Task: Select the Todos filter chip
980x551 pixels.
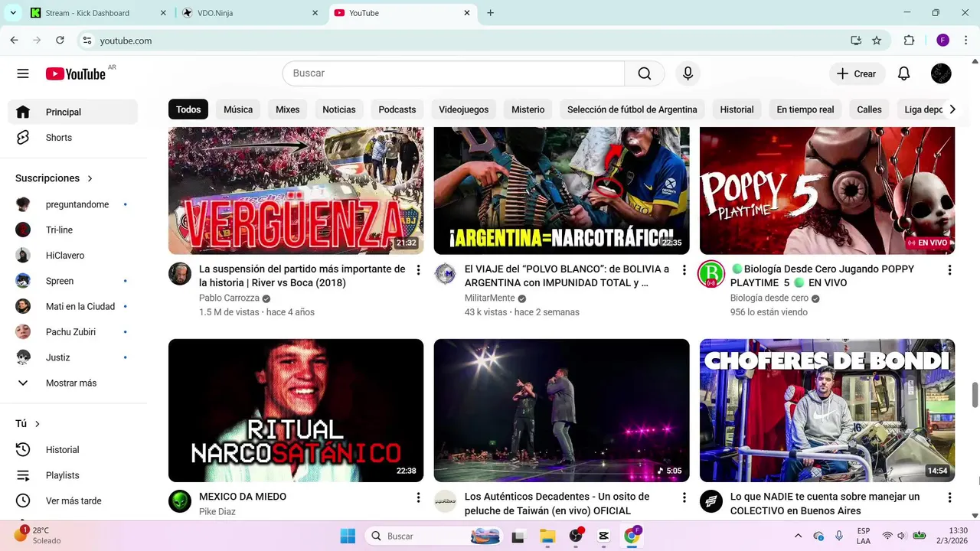Action: 188,109
